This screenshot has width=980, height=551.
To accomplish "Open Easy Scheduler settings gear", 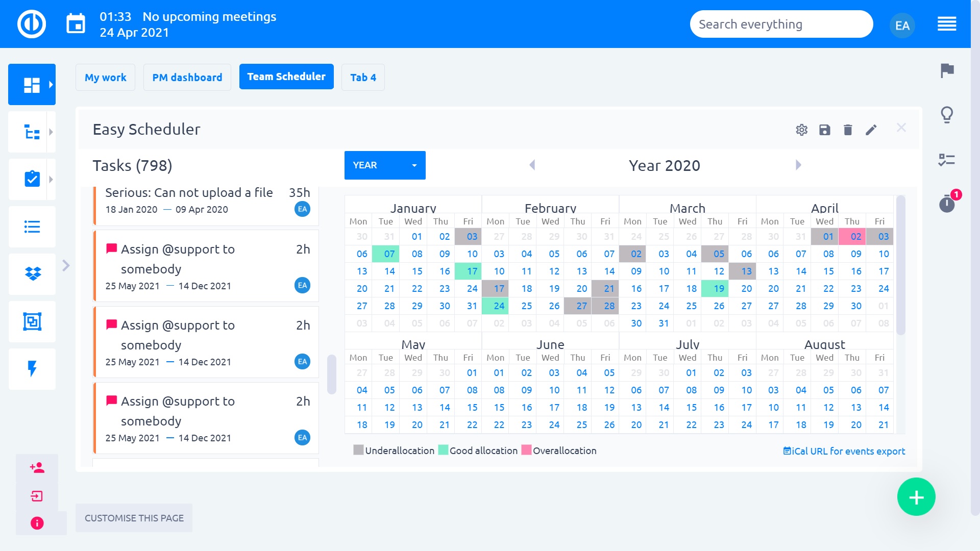I will 801,130.
